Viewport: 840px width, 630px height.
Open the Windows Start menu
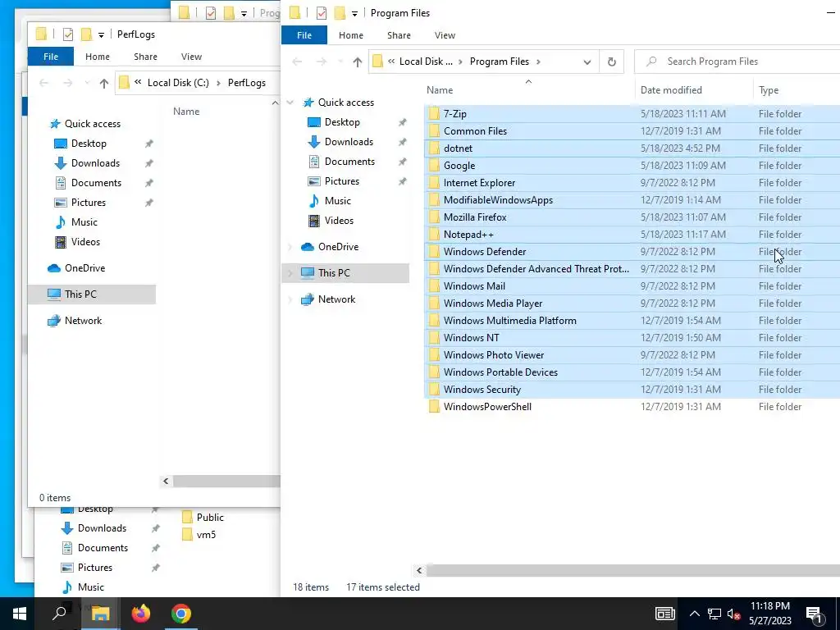(20, 614)
